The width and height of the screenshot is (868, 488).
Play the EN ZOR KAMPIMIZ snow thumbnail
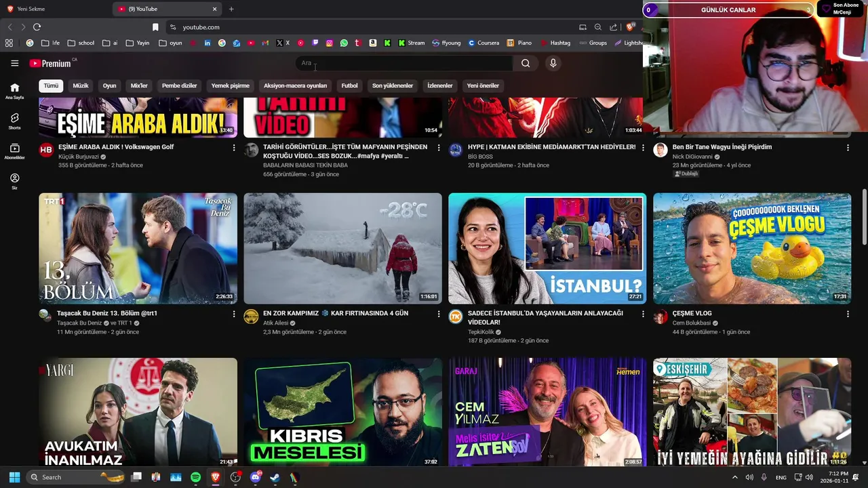point(342,248)
